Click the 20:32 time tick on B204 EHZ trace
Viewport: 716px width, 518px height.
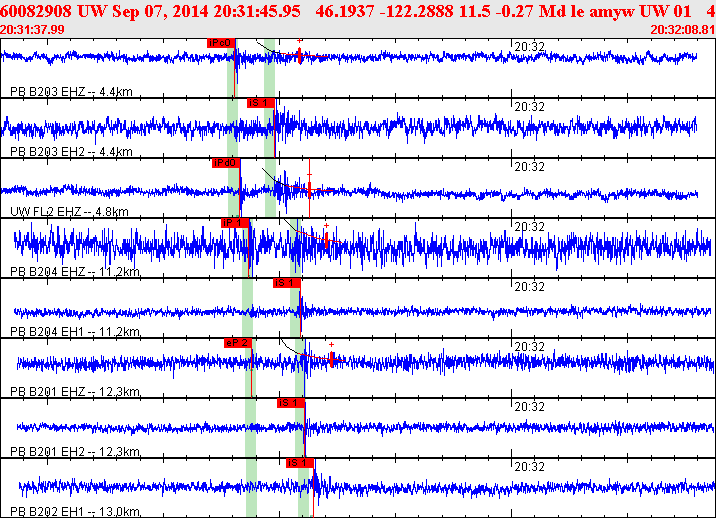530,227
